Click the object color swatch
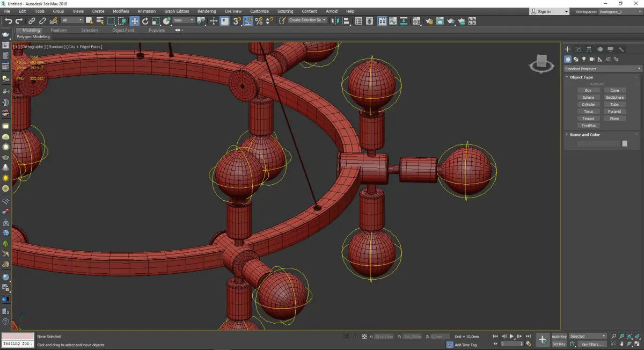 (x=625, y=143)
